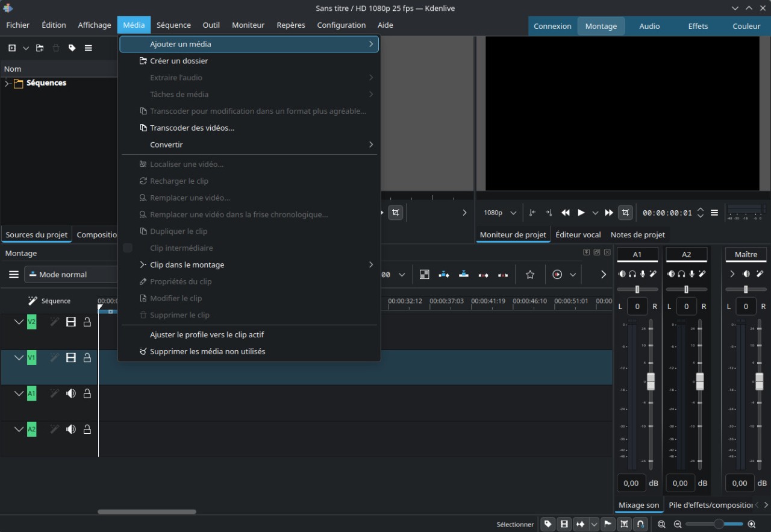This screenshot has width=771, height=532.
Task: Expand the Séquences folder
Action: point(7,83)
